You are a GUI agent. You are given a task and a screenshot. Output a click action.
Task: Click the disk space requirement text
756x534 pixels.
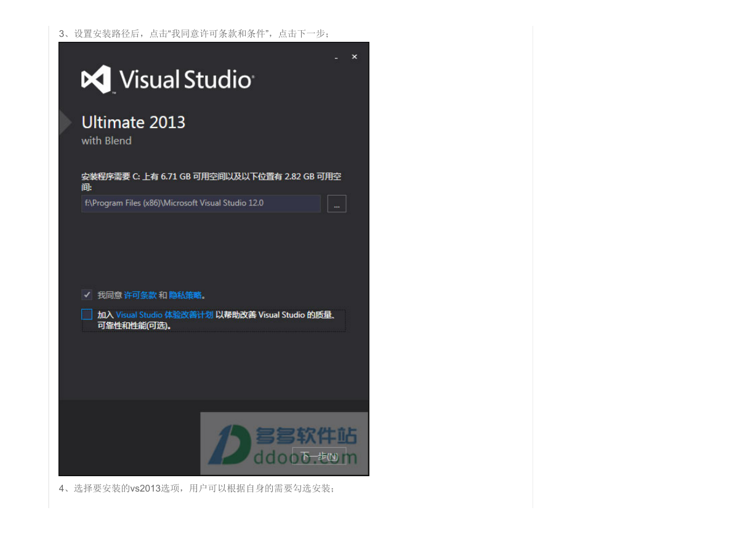tap(211, 181)
